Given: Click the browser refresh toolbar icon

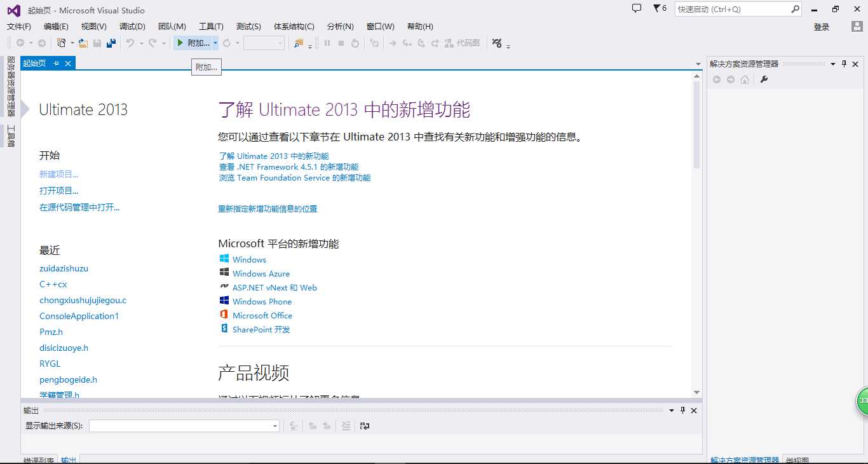Looking at the screenshot, I should [227, 43].
